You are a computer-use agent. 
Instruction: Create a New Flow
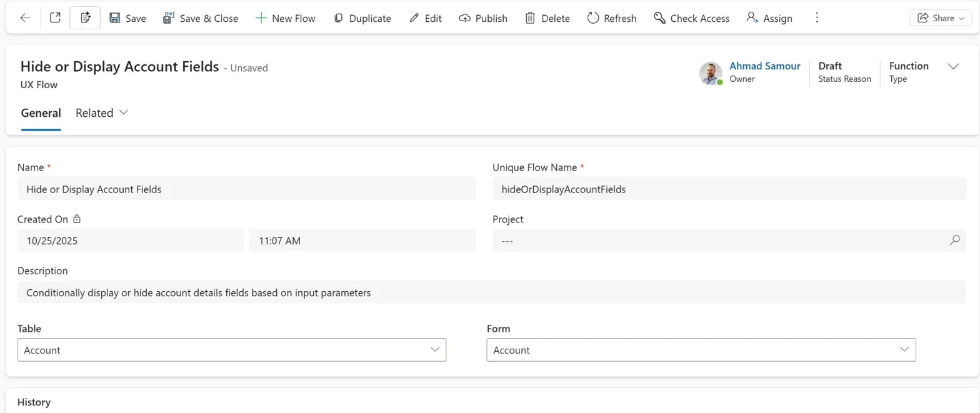(x=286, y=18)
